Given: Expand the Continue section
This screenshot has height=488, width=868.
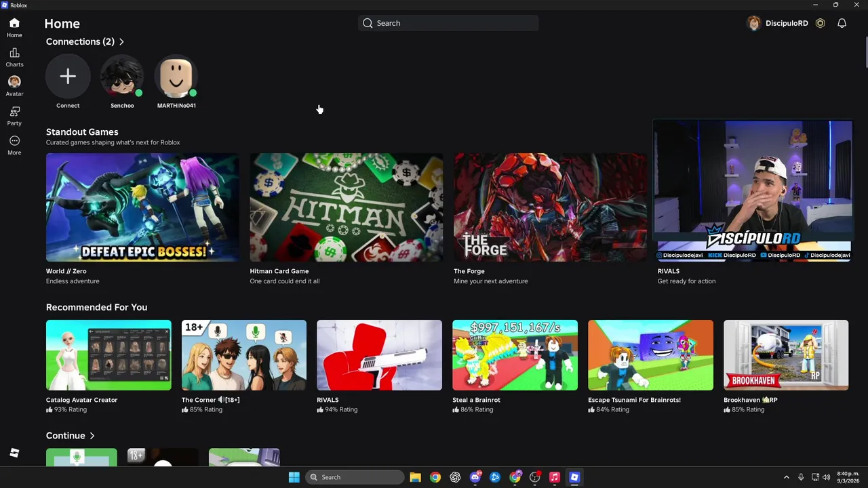Looking at the screenshot, I should pos(70,436).
